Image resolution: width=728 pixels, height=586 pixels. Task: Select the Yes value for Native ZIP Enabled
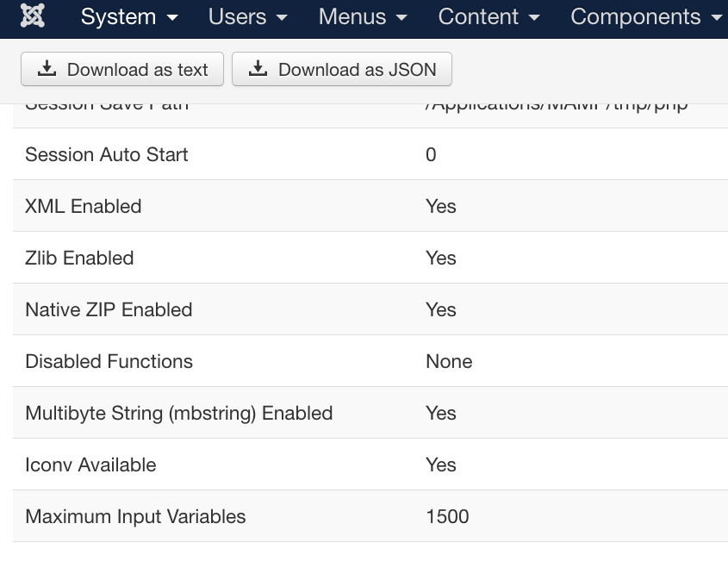click(x=440, y=309)
